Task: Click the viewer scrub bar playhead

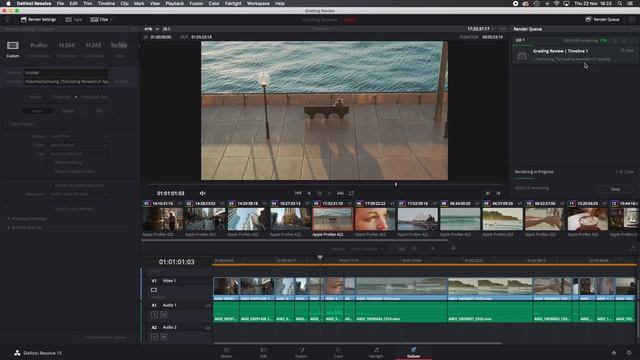Action: (x=396, y=184)
